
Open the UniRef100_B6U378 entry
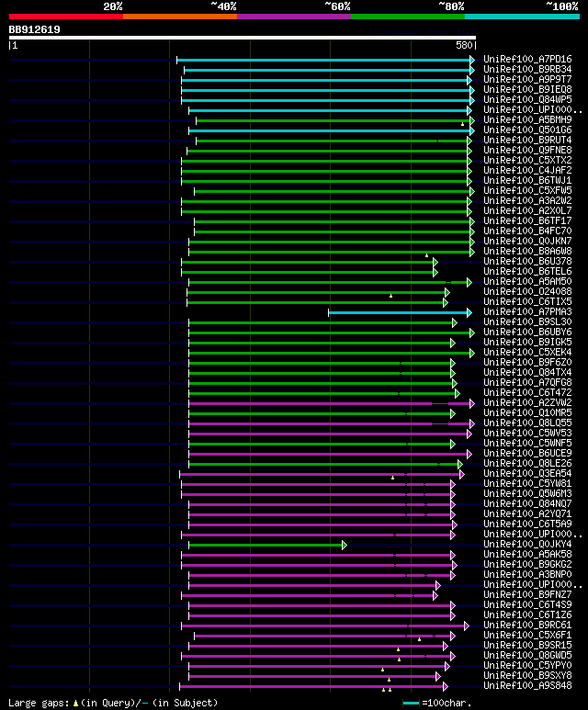coord(527,261)
